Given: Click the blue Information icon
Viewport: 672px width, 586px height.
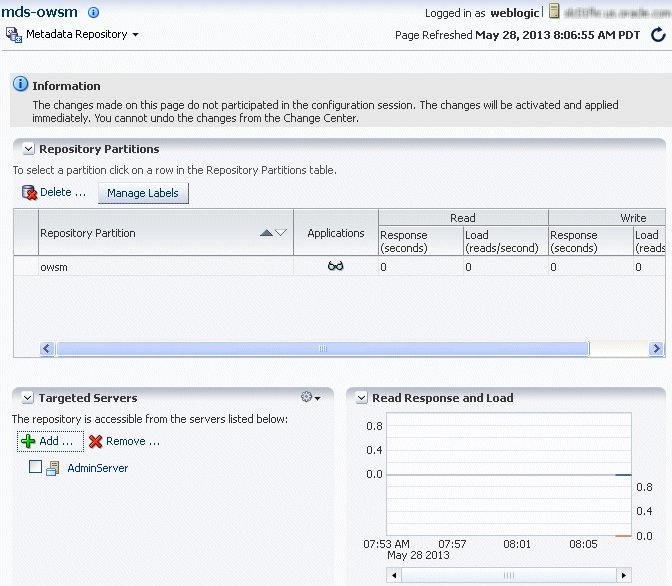Looking at the screenshot, I should click(x=20, y=84).
